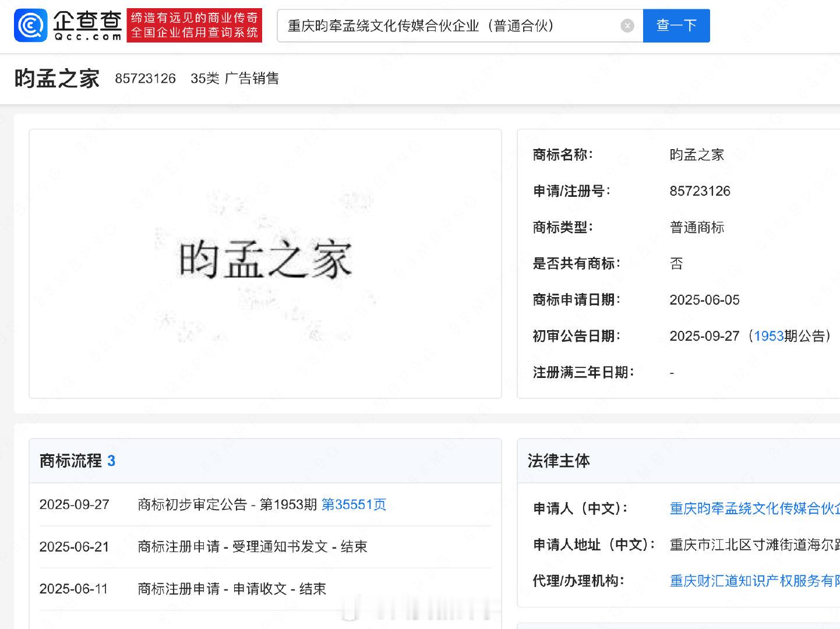
Task: Click the 查一下 search button
Action: 676,26
